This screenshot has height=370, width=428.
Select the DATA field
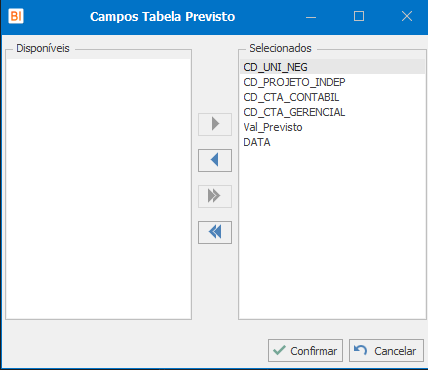(332, 142)
